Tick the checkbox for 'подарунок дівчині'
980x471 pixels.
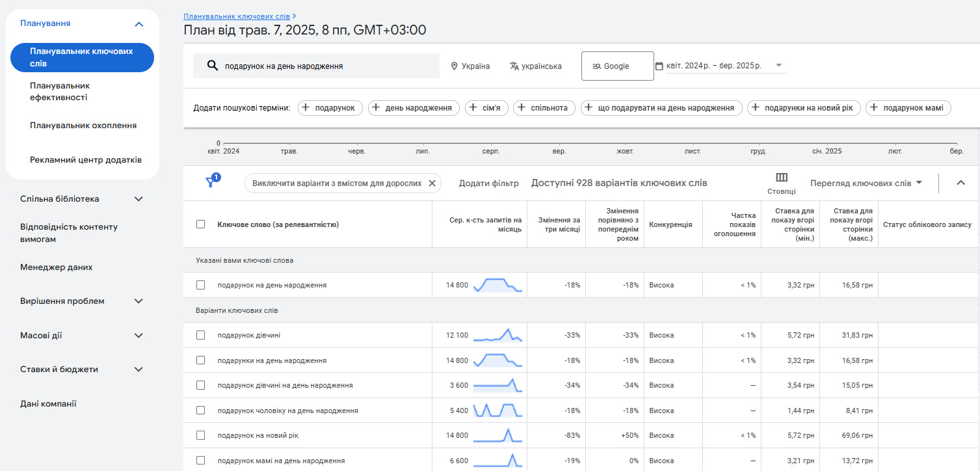click(200, 335)
